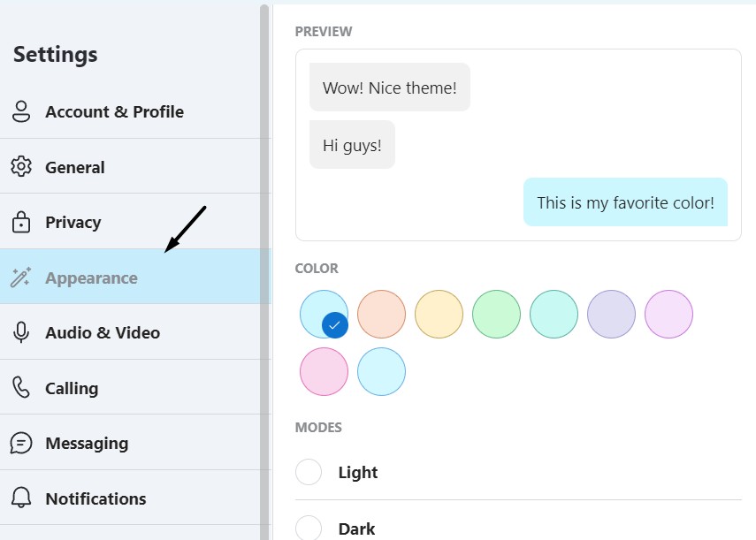Click the General gear icon
756x540 pixels.
(x=21, y=167)
